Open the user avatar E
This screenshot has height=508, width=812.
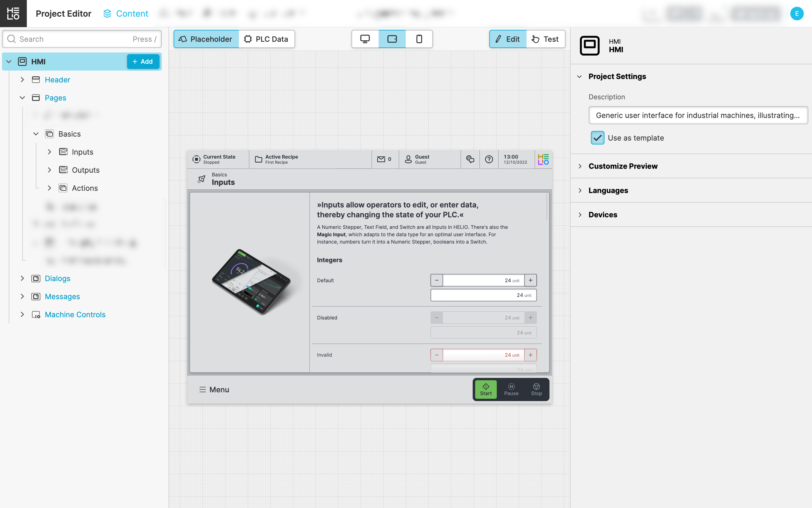[x=796, y=14]
